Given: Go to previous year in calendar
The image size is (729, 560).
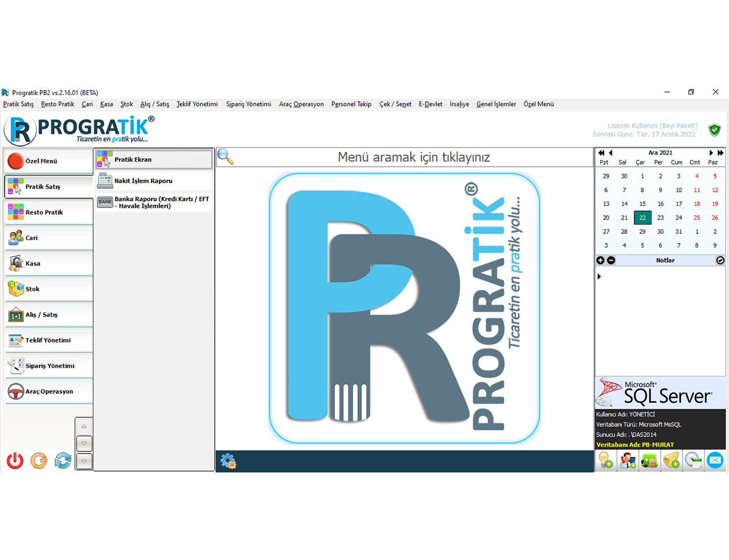Looking at the screenshot, I should point(601,153).
